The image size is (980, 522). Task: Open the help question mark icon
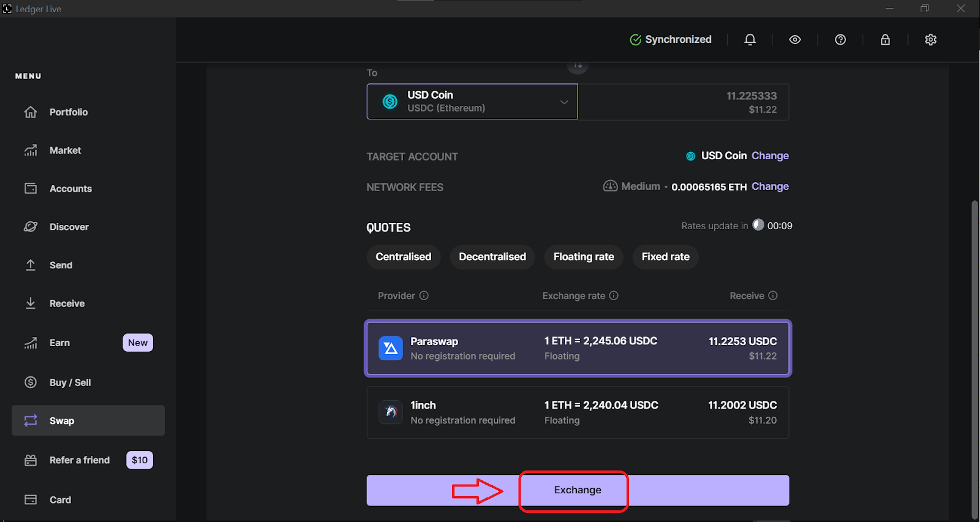pos(840,39)
